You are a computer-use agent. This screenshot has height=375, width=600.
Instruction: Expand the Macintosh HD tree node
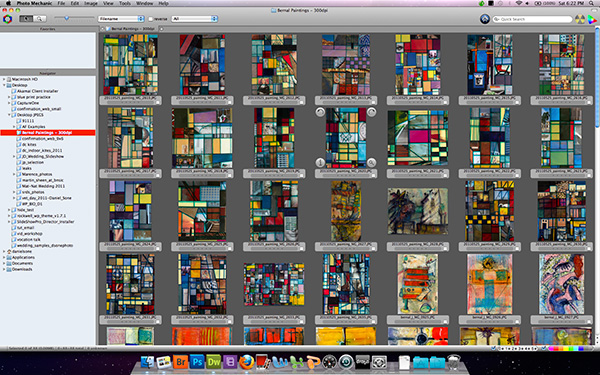(x=4, y=79)
